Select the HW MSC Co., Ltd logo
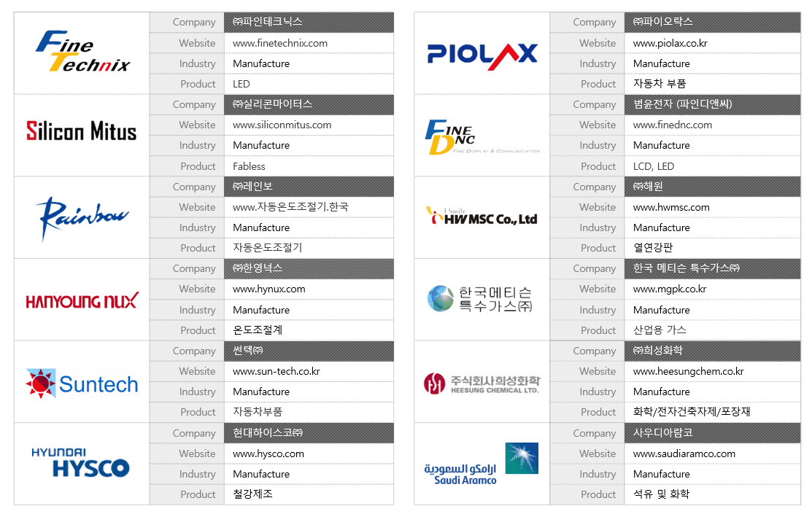 (x=482, y=217)
